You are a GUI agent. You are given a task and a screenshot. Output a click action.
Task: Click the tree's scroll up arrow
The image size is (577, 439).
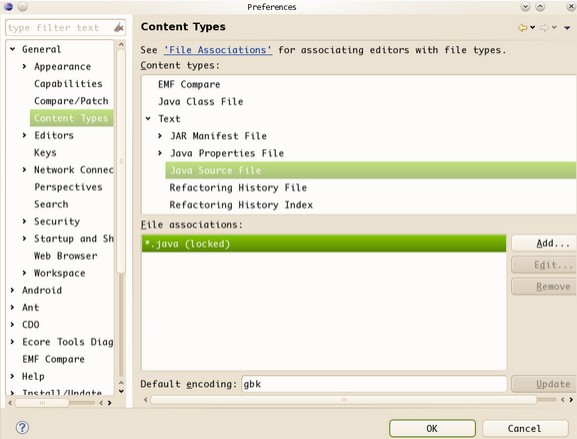tap(121, 44)
